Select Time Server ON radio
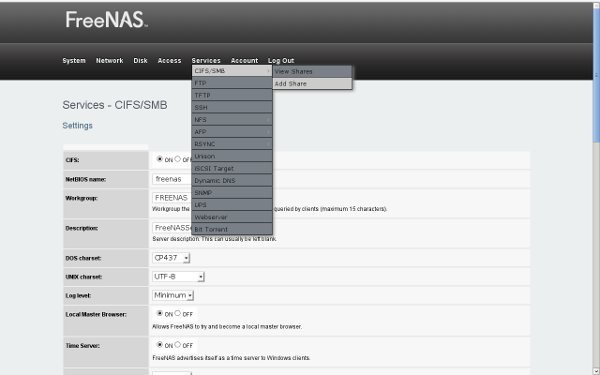 pos(160,345)
